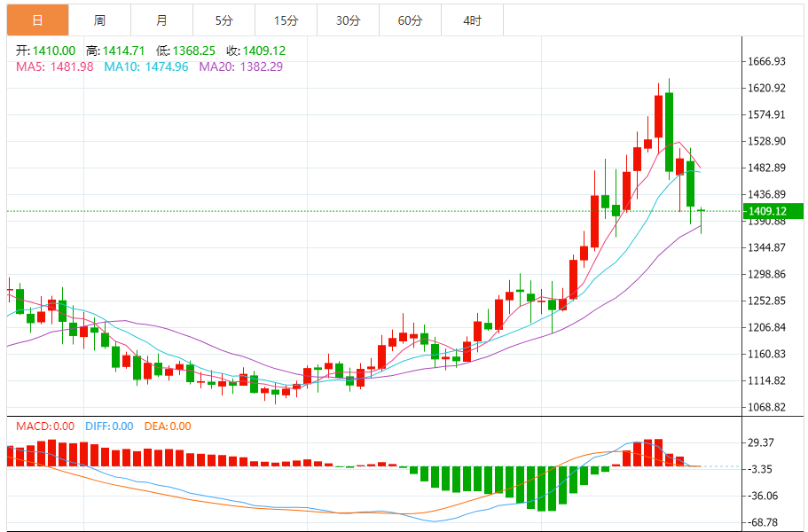Click the MA10: 1474.96 indicator label

point(145,66)
